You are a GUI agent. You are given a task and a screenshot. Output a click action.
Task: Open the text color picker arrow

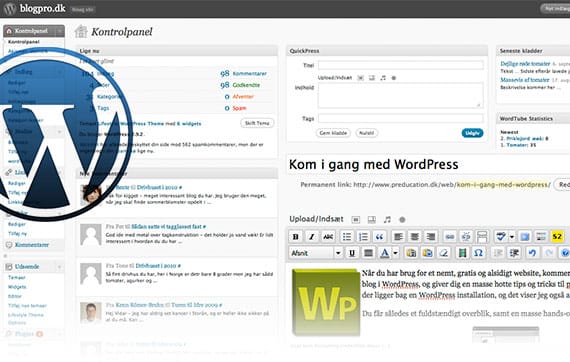point(395,253)
